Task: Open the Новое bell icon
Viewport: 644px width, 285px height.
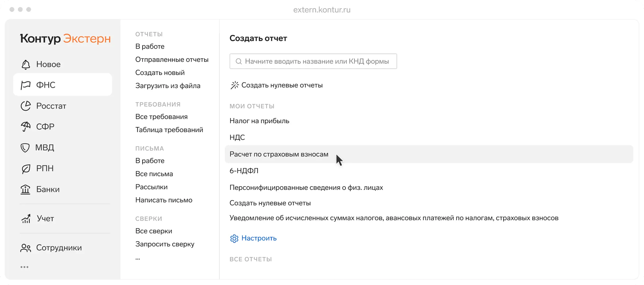Action: (x=26, y=65)
